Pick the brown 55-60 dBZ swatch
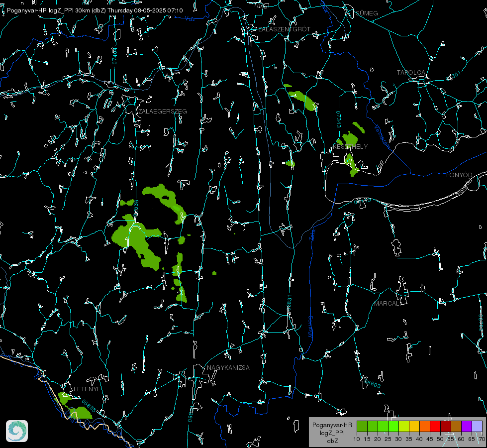Image resolution: width=487 pixels, height=448 pixels. pos(456,426)
